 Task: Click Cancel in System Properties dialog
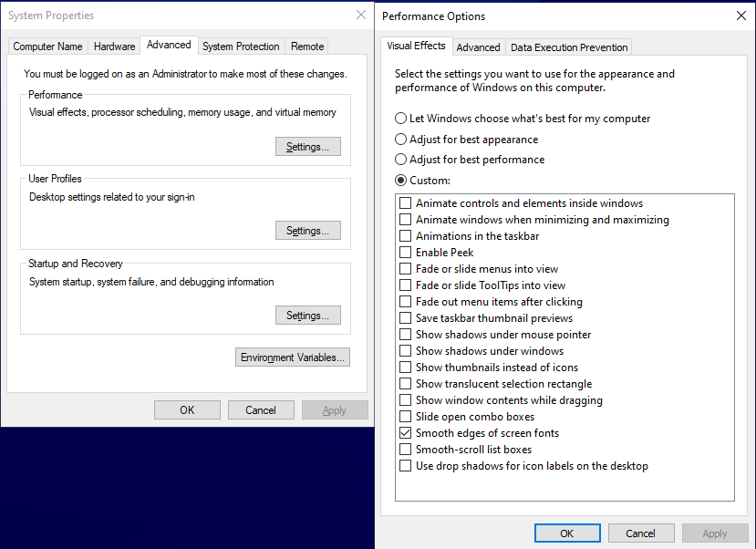(x=261, y=409)
